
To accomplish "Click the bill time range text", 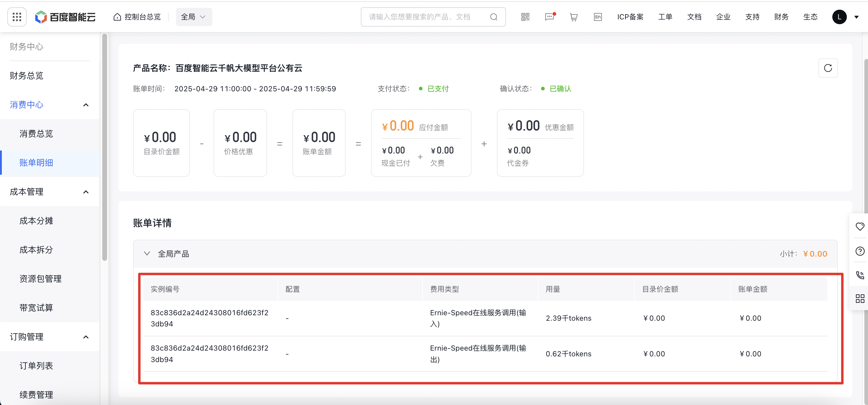I will coord(255,89).
